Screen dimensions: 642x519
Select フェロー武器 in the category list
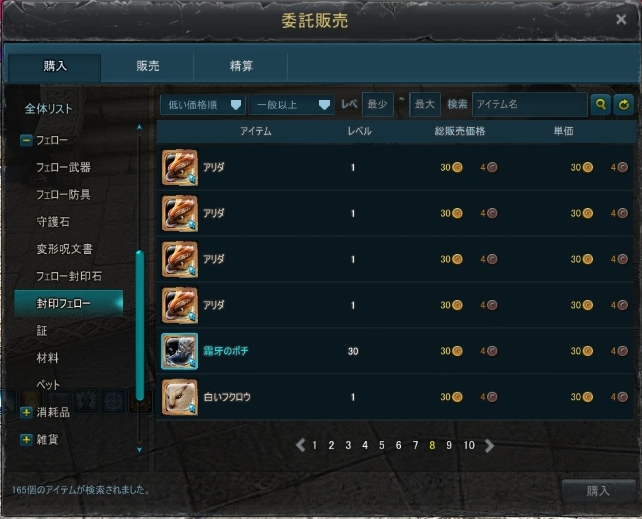[x=63, y=167]
